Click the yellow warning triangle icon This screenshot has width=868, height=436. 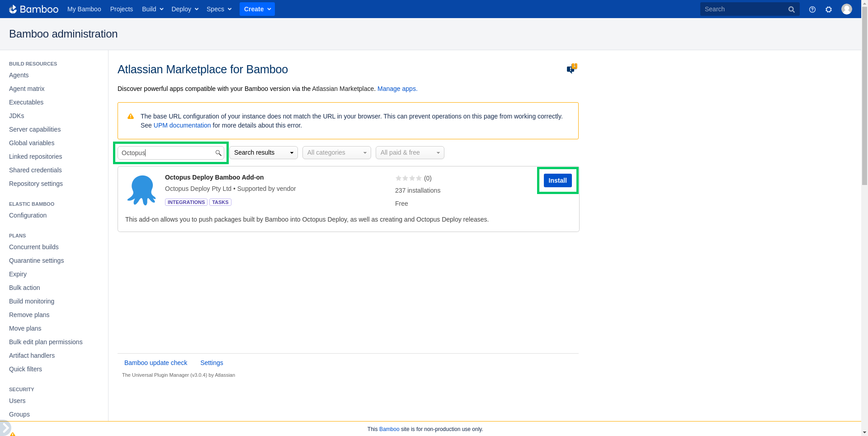[131, 116]
